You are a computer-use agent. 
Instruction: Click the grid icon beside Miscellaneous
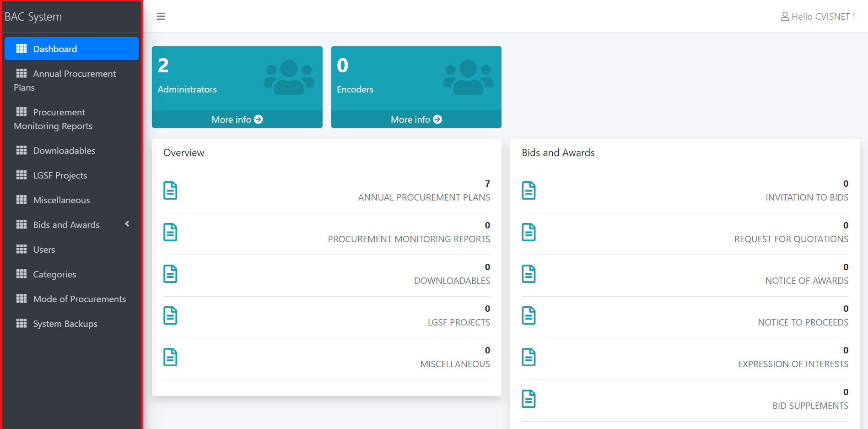tap(22, 200)
